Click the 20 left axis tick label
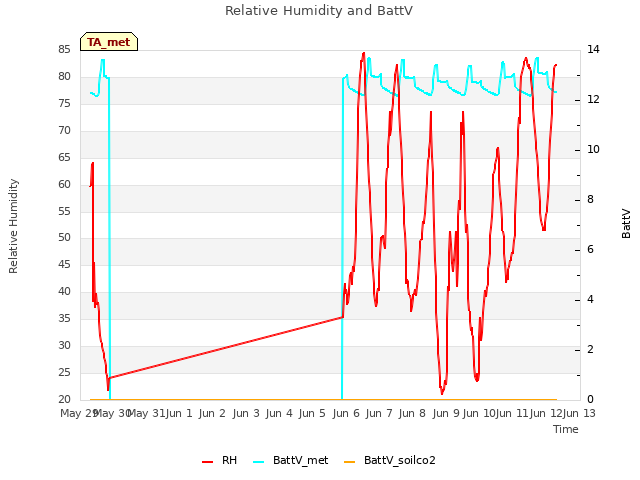The width and height of the screenshot is (640, 480). coord(64,399)
